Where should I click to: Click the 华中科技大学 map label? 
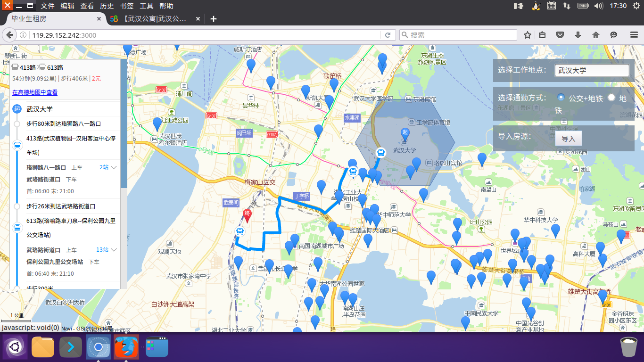click(541, 220)
